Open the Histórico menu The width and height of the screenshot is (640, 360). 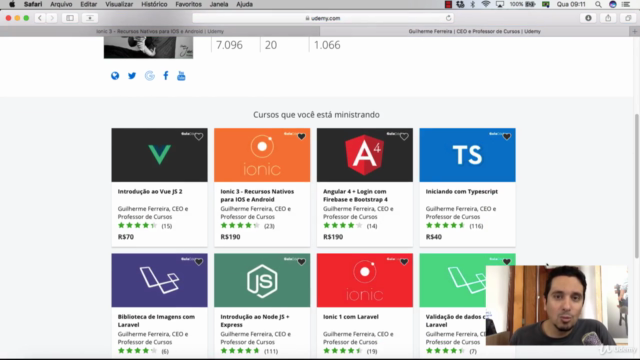coord(154,4)
